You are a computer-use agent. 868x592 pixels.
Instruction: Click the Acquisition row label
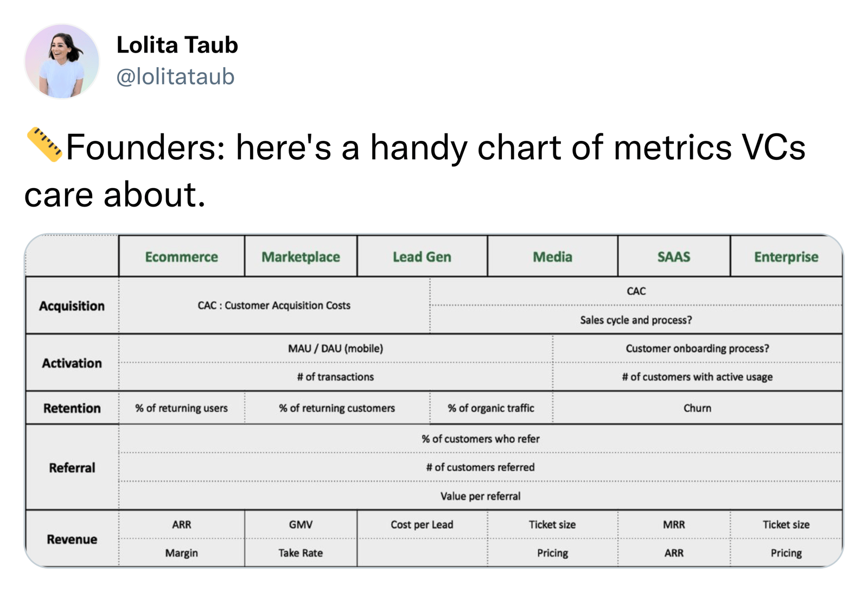pyautogui.click(x=72, y=306)
